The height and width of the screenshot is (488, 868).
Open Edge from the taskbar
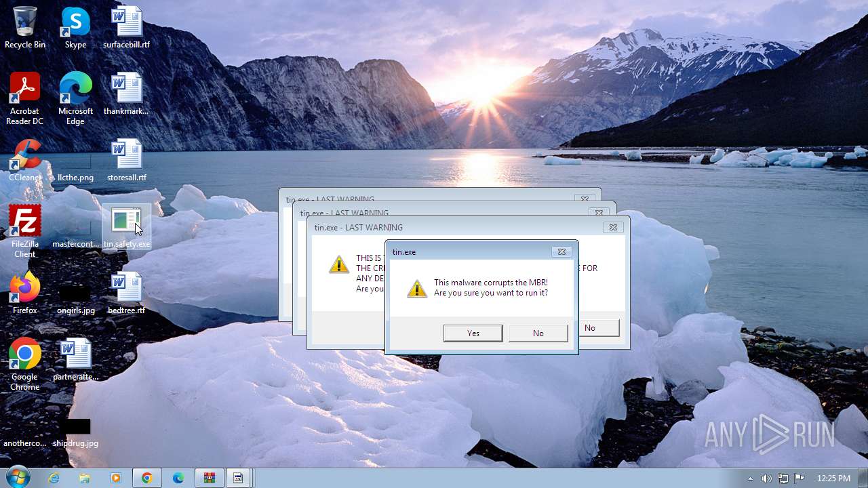coord(178,478)
